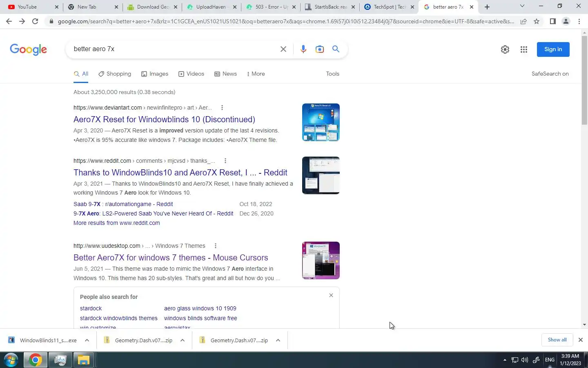
Task: Open the 9-7X Aero LS2-Powered Saab link
Action: [154, 213]
